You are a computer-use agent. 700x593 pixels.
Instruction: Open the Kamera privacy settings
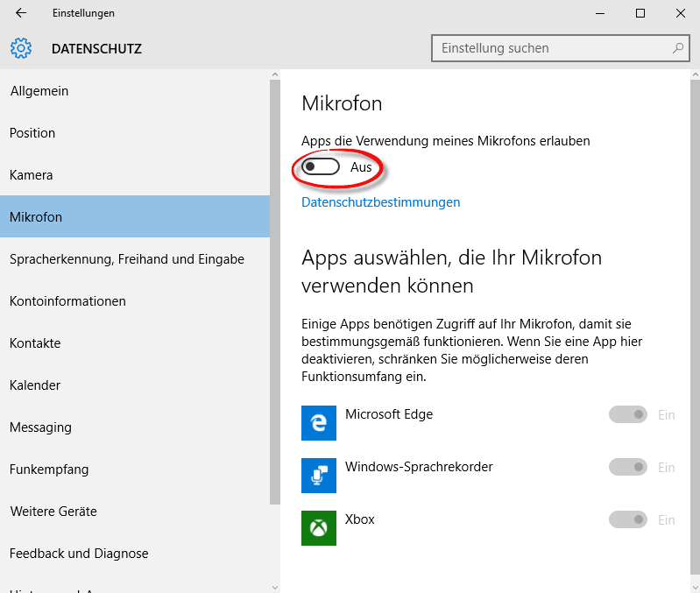click(32, 175)
